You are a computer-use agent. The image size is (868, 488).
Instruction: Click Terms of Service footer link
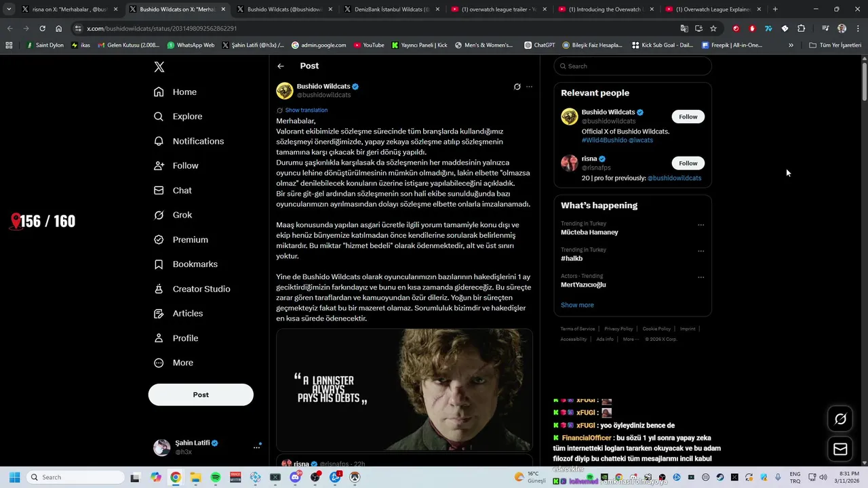coord(578,329)
